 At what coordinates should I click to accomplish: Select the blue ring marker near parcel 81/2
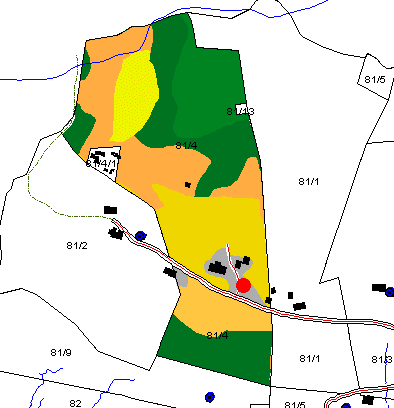click(x=140, y=236)
